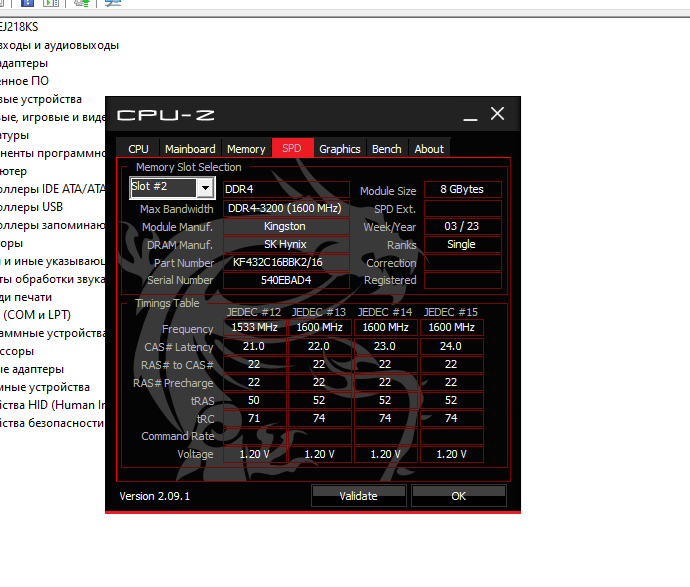This screenshot has width=690, height=587.
Task: Click the Update driver green-arrow toolbar icon
Action: pyautogui.click(x=81, y=3)
